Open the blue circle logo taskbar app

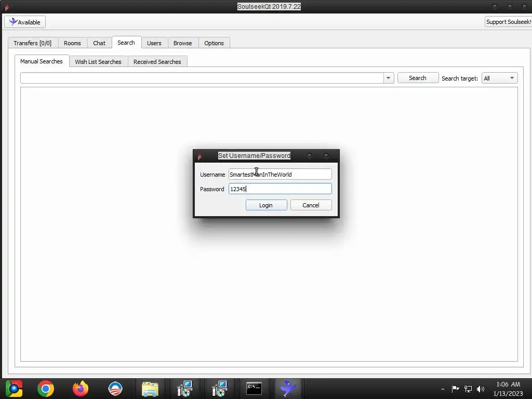click(115, 389)
